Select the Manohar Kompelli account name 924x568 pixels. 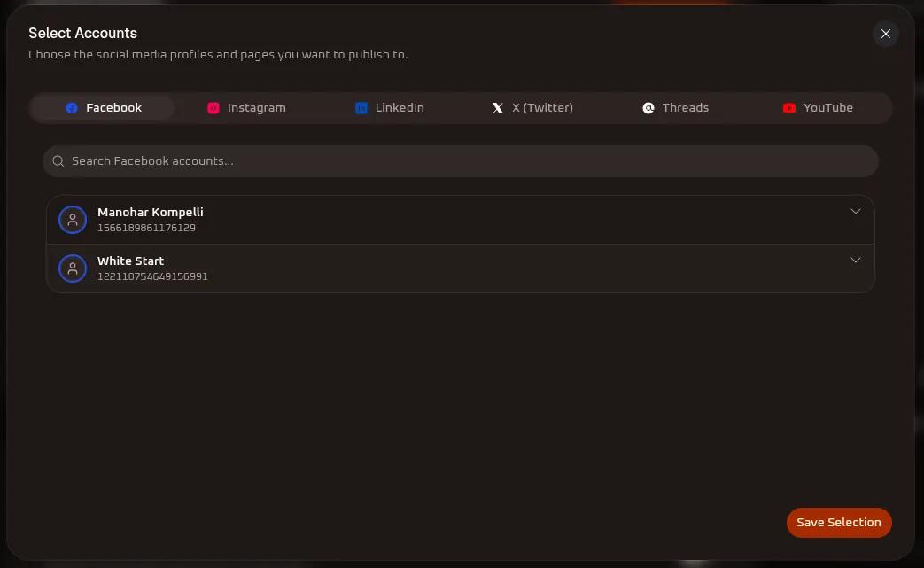pyautogui.click(x=151, y=212)
